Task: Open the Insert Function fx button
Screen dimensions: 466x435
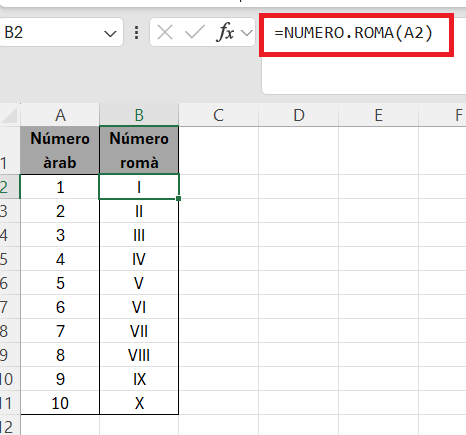Action: (x=226, y=32)
